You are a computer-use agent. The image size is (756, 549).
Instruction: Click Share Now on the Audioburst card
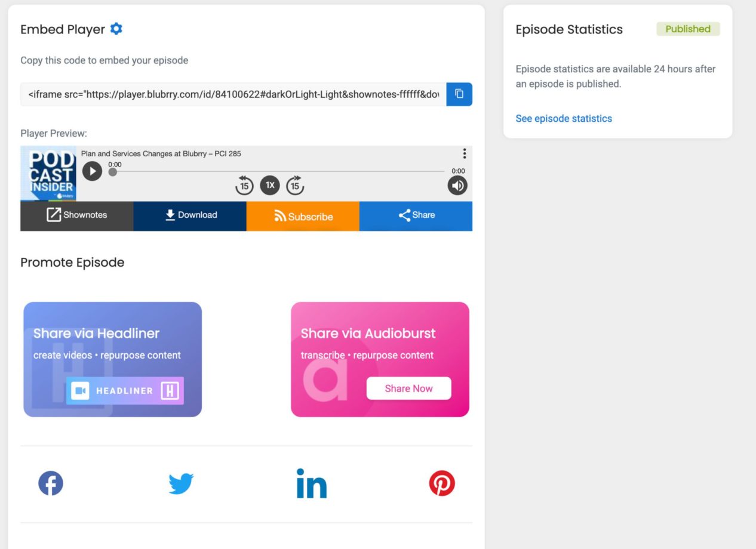408,388
